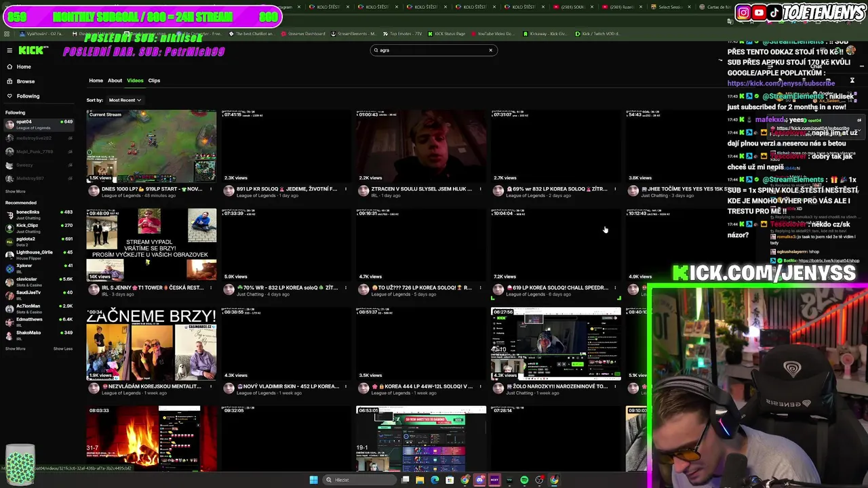Launch Microsoft Edge from the taskbar
The width and height of the screenshot is (868, 488).
click(435, 480)
